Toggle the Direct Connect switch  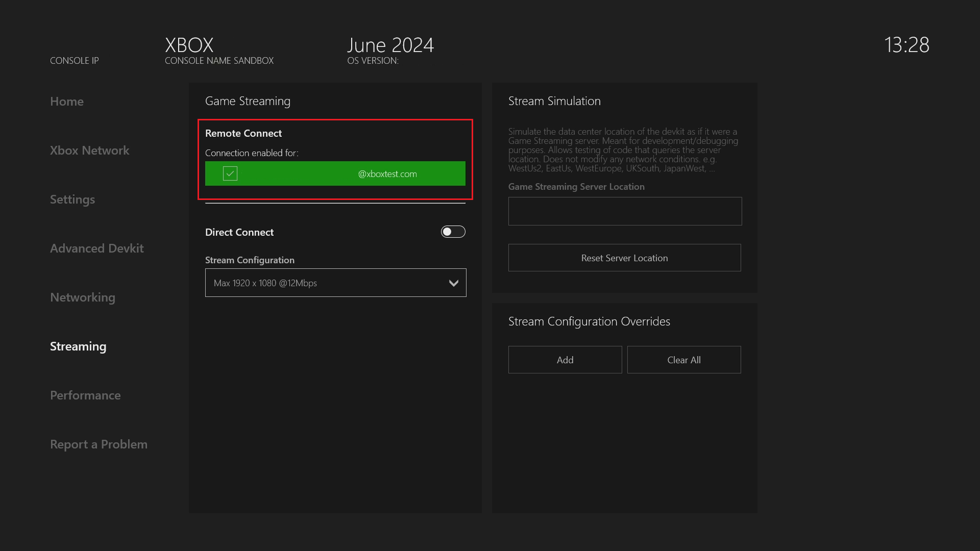(453, 232)
